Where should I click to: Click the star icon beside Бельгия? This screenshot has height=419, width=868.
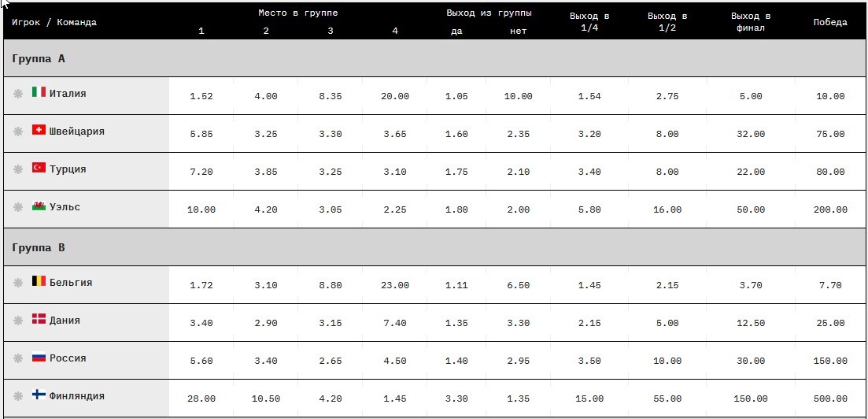[x=18, y=283]
